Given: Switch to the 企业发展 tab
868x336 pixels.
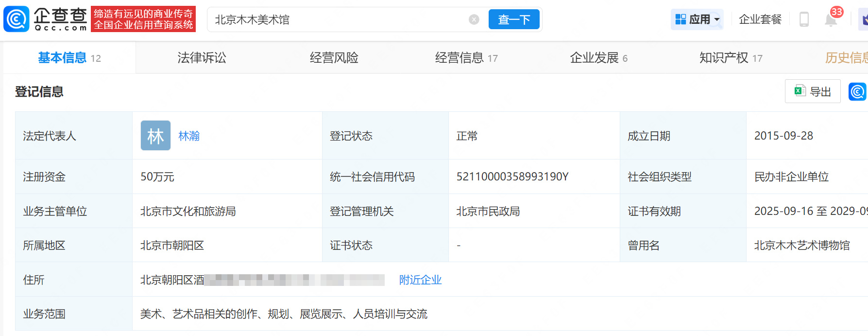Looking at the screenshot, I should click(598, 58).
